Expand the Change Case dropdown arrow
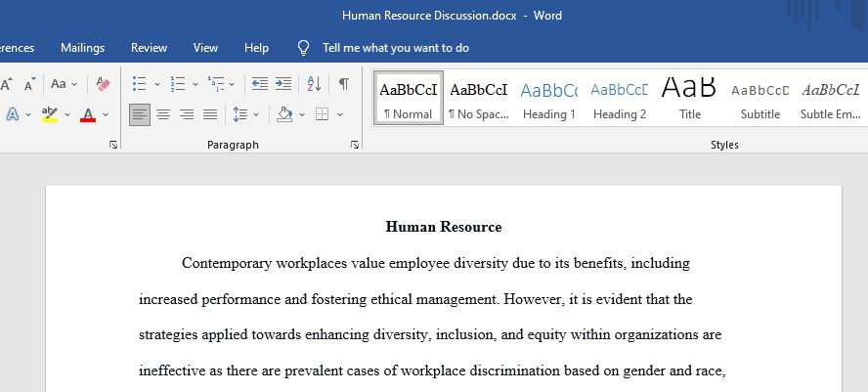The image size is (868, 392). [x=74, y=85]
